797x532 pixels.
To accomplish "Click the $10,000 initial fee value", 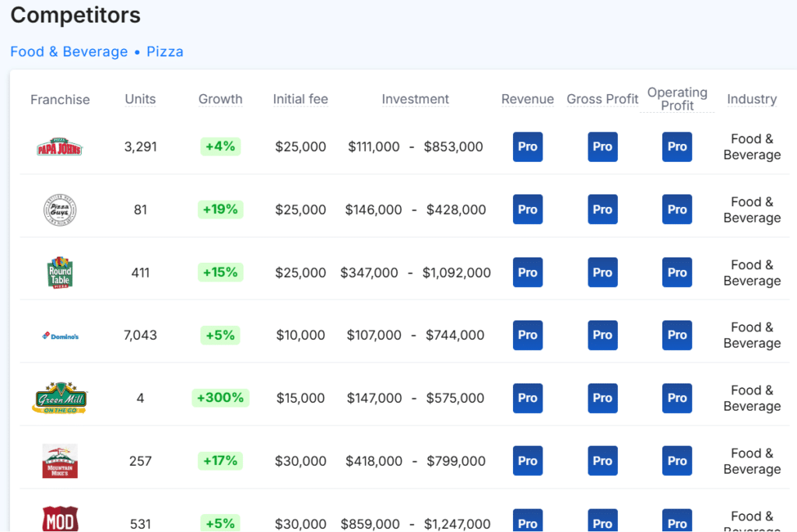I will click(x=300, y=335).
